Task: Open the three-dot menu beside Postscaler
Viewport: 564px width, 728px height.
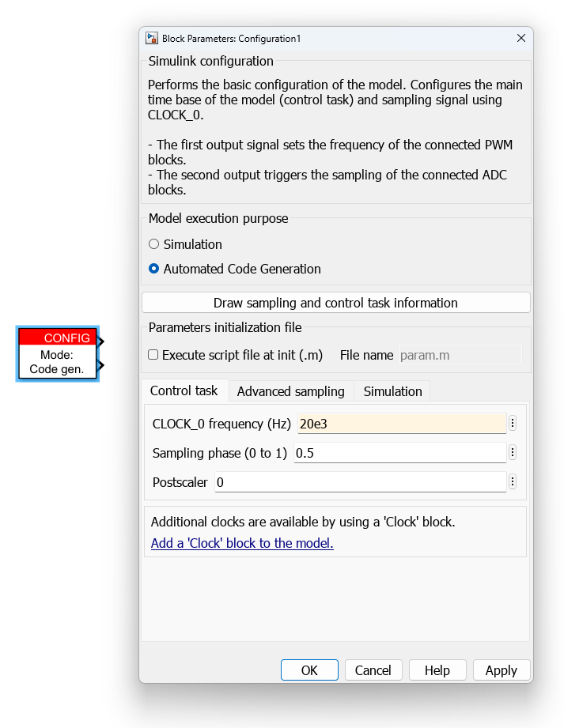Action: pos(513,482)
